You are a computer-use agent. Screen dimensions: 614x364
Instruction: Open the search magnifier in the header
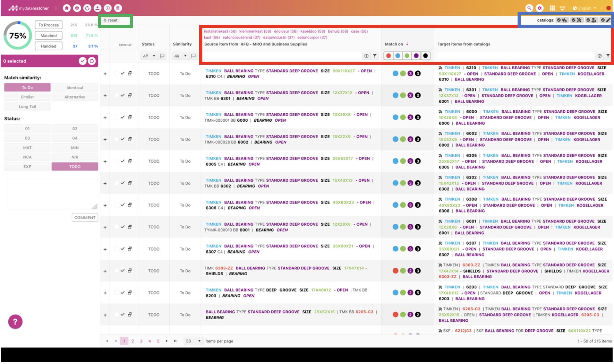coord(529,8)
